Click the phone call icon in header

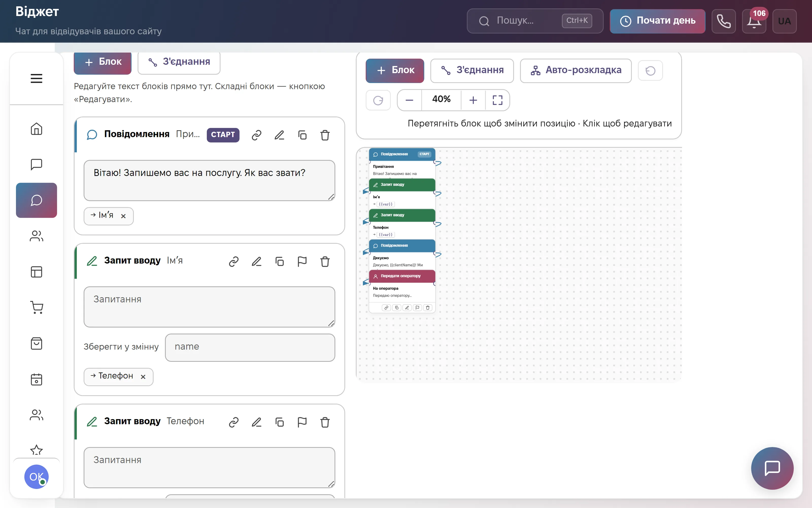pyautogui.click(x=723, y=21)
